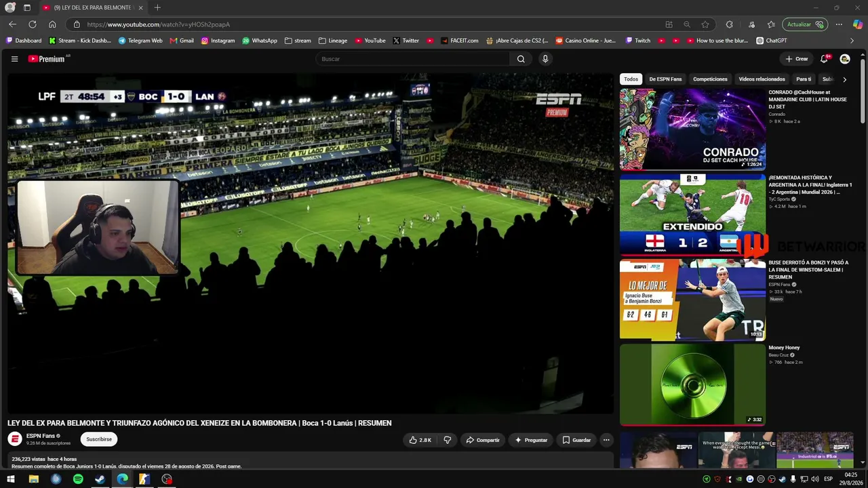Click the Actualizar browser update button
The image size is (868, 488).
pyautogui.click(x=805, y=24)
